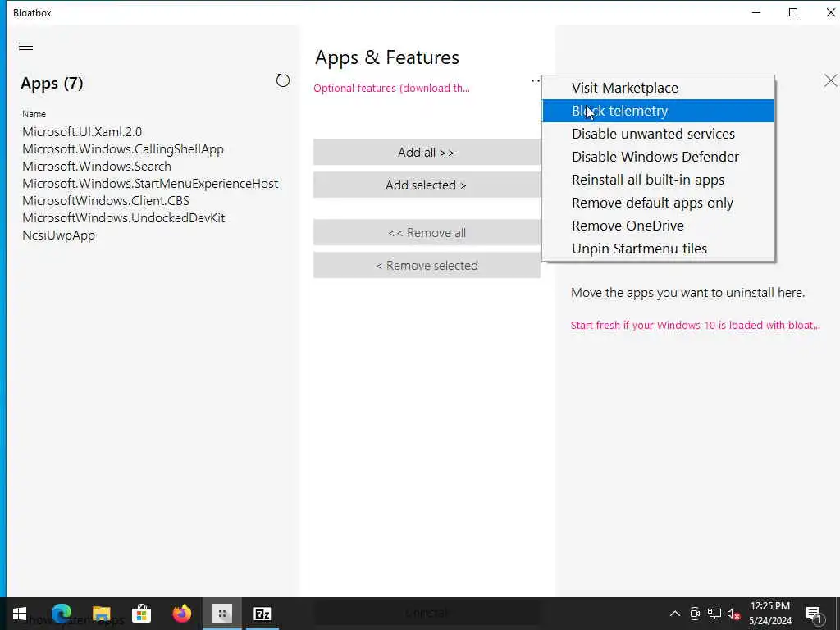This screenshot has height=630, width=840.
Task: Minimize the Bloatbox window
Action: tap(756, 12)
